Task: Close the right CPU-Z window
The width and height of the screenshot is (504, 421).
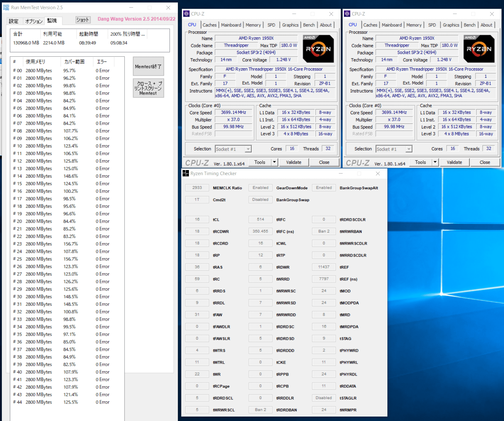Action: point(492,14)
